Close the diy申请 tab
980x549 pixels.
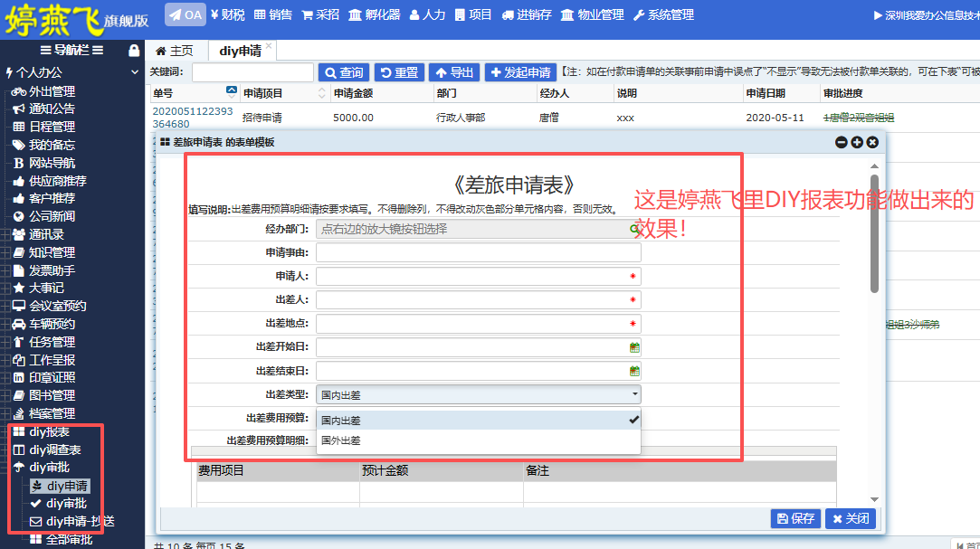[x=269, y=45]
